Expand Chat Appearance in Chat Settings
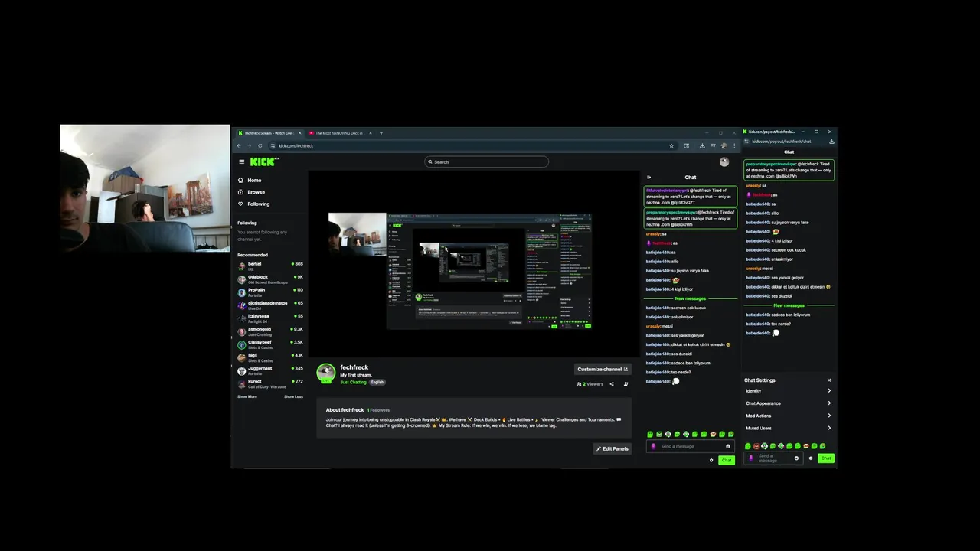 click(789, 403)
